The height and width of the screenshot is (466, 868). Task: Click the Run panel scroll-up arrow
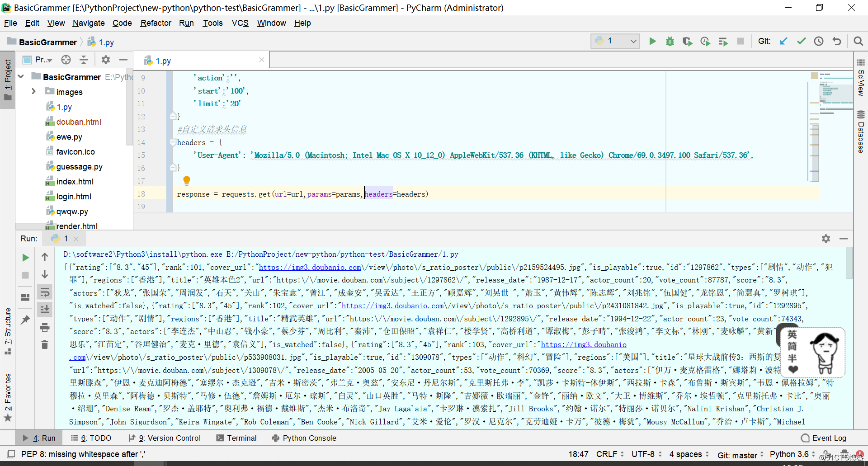(x=45, y=257)
